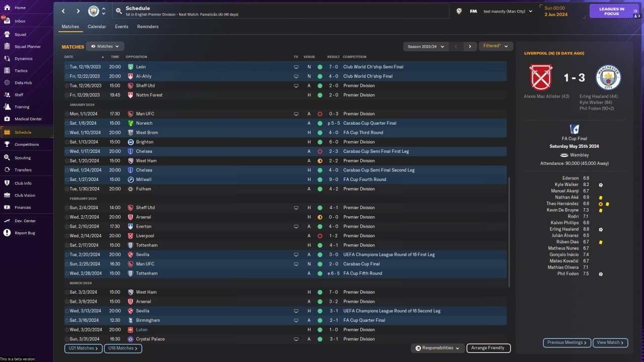Image resolution: width=644 pixels, height=362 pixels.
Task: Click the TV icon on the León row
Action: pos(296,67)
